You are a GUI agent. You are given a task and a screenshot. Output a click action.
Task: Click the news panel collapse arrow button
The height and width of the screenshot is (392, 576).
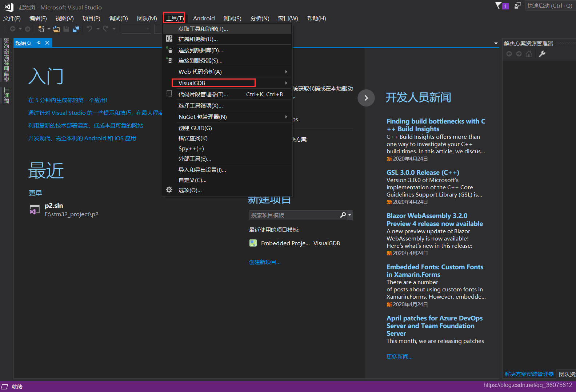pyautogui.click(x=366, y=98)
